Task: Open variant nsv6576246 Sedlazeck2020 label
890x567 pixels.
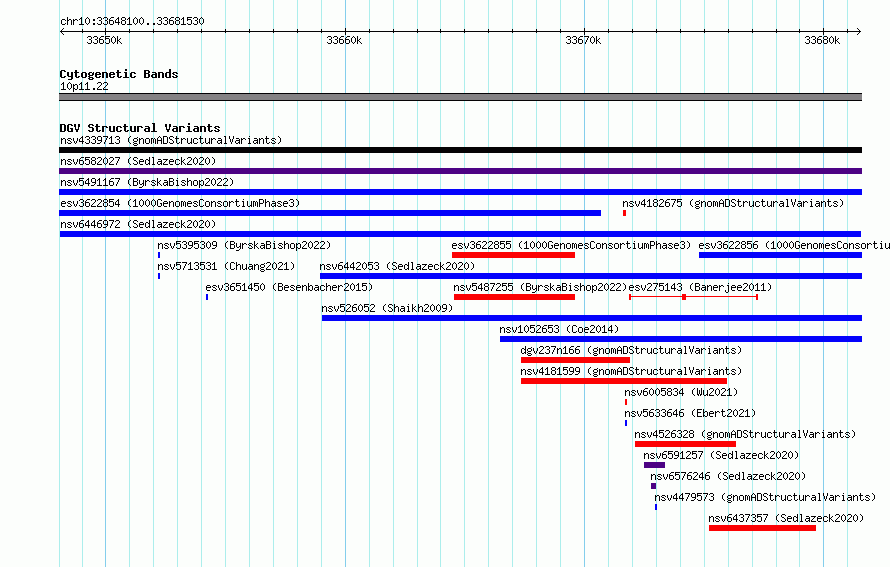Action: point(728,476)
